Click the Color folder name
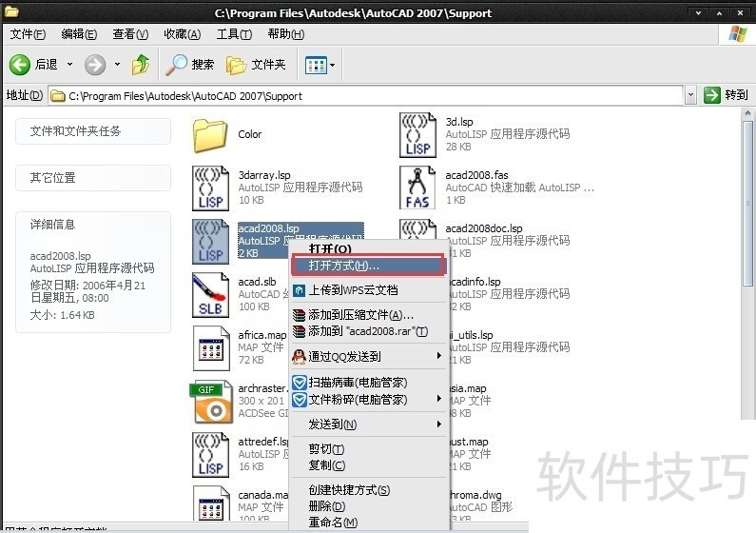Image resolution: width=756 pixels, height=533 pixels. pos(250,134)
